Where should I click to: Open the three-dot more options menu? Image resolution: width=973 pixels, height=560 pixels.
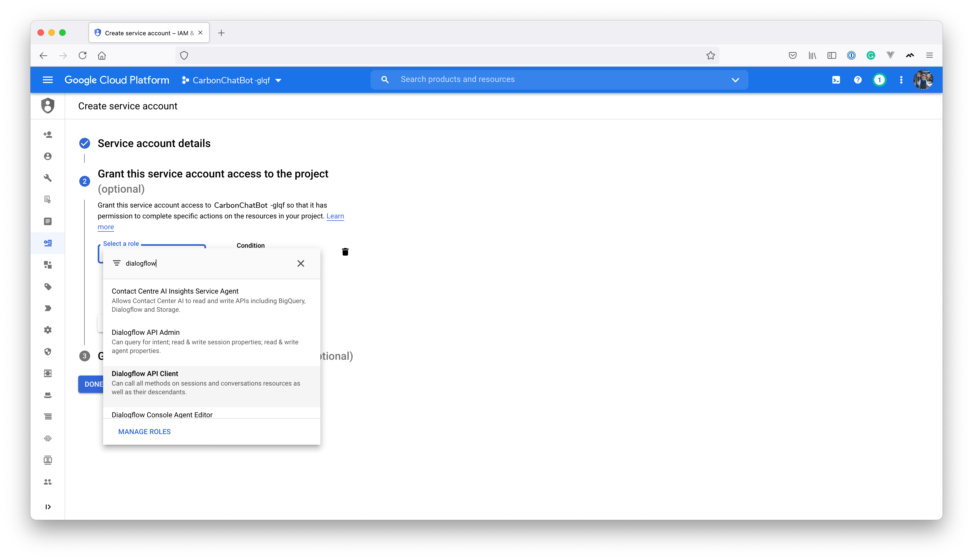pos(901,80)
